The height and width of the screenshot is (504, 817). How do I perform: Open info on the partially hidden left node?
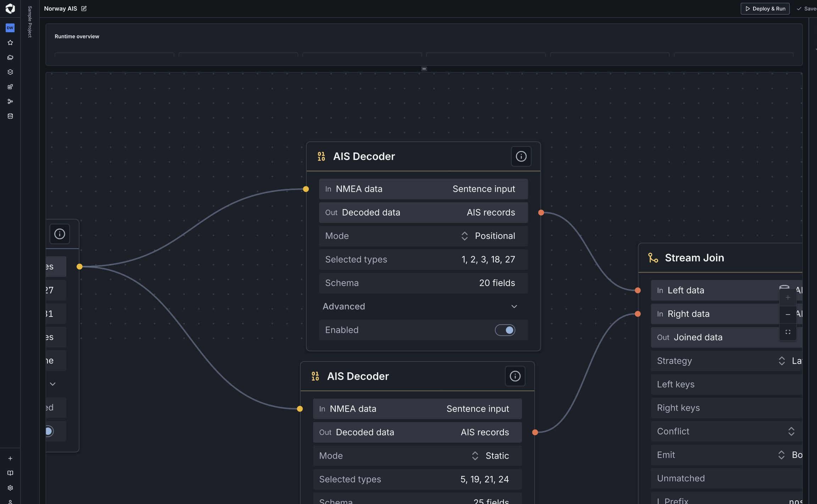click(60, 234)
